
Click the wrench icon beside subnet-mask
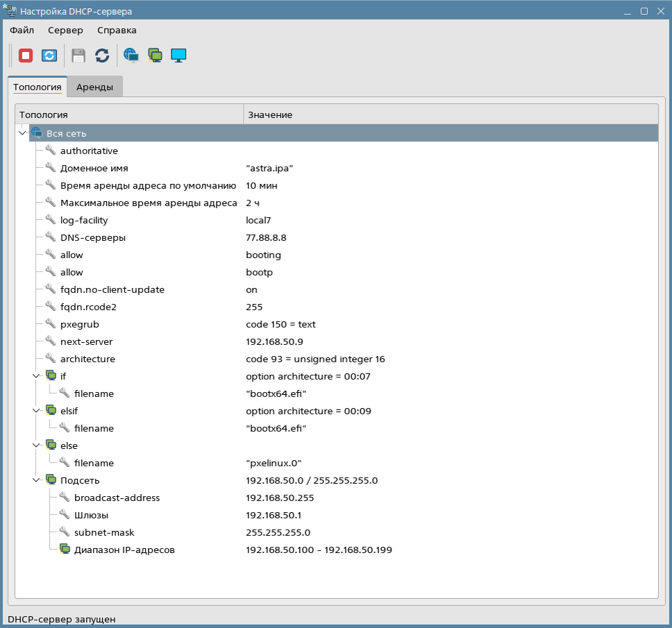pyautogui.click(x=65, y=532)
